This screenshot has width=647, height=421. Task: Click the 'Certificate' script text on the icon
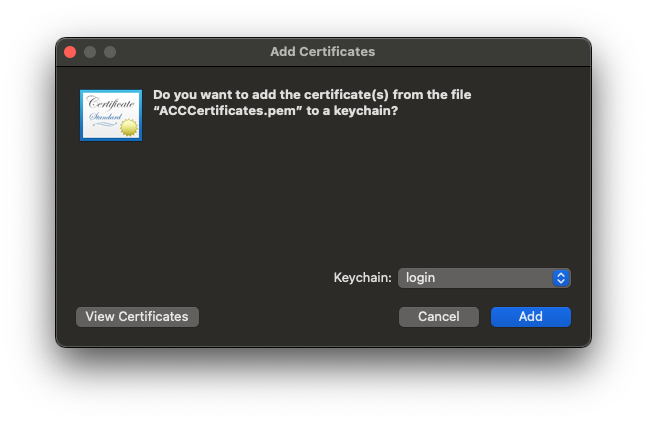108,103
